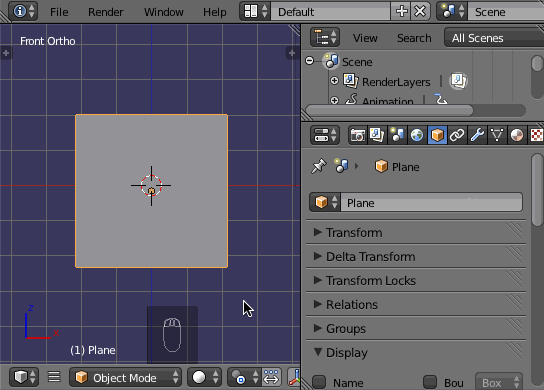Screen dimensions: 544x390
Task: Open the screen layout chooser icon
Action: (x=255, y=11)
